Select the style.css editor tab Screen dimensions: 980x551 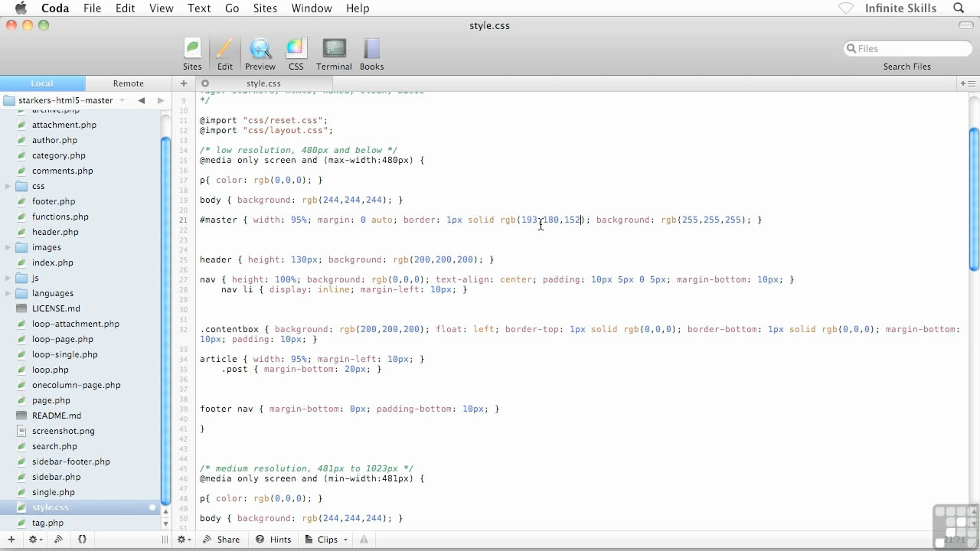[263, 83]
